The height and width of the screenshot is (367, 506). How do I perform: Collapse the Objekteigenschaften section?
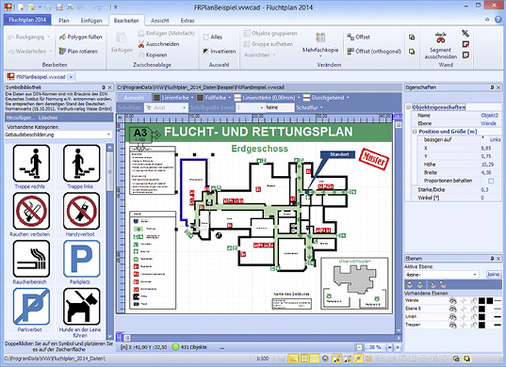coord(408,107)
